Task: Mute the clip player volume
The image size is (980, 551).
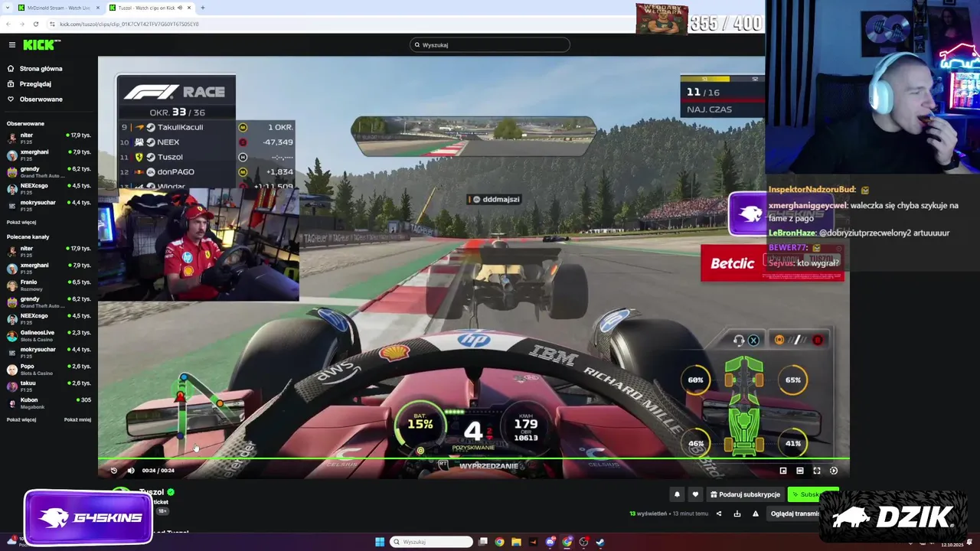Action: point(130,471)
